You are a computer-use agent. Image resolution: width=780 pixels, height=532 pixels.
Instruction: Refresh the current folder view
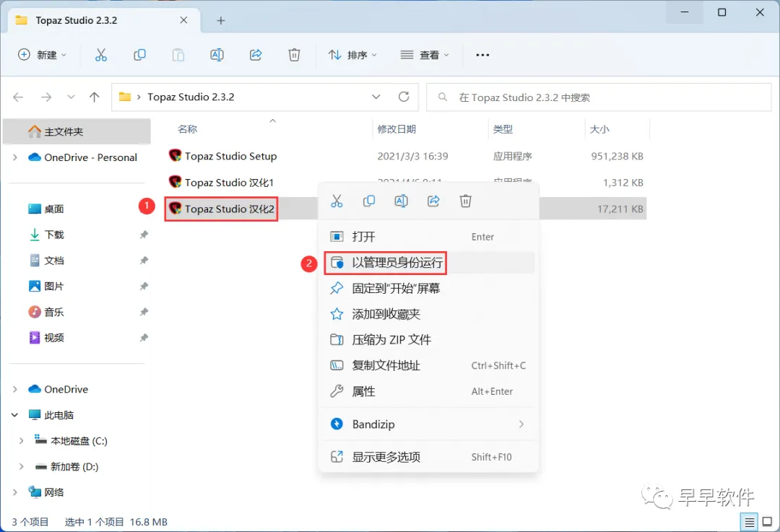pos(404,97)
